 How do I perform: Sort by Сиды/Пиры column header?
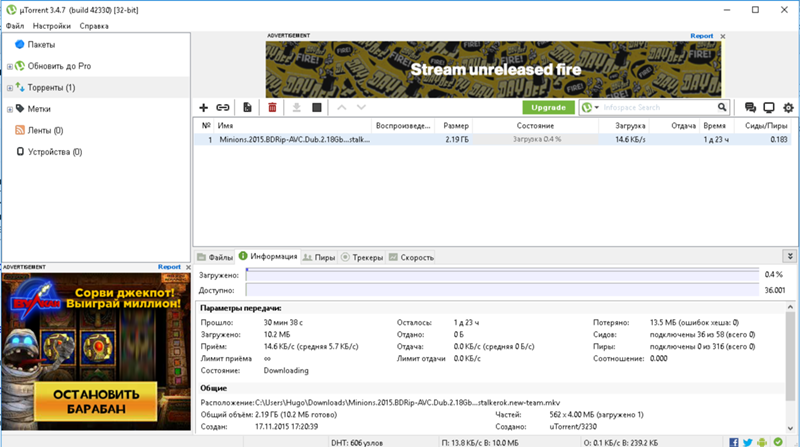point(762,126)
